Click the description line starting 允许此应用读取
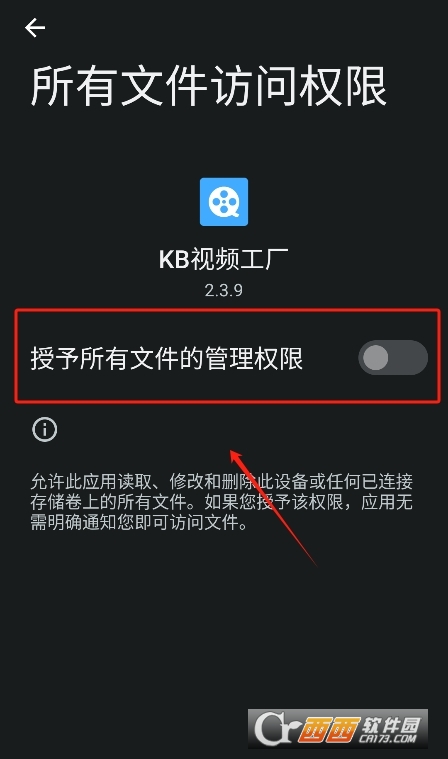 click(x=222, y=481)
